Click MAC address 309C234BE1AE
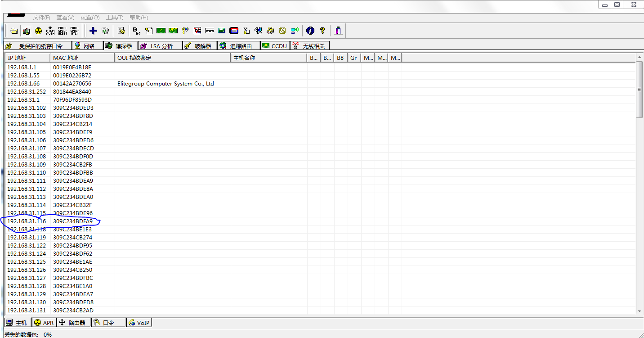This screenshot has width=644, height=338. (x=73, y=261)
